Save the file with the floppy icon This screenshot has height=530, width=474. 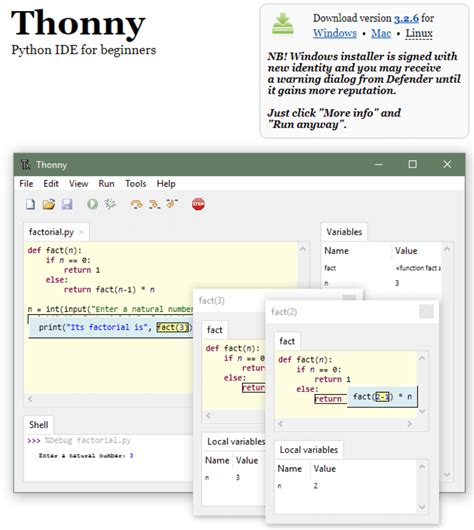(x=67, y=204)
